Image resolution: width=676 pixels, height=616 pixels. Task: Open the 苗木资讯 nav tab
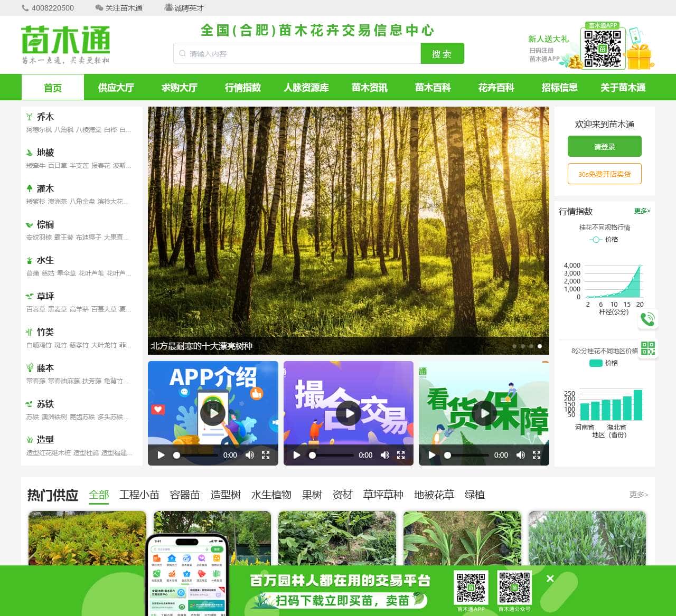[370, 88]
